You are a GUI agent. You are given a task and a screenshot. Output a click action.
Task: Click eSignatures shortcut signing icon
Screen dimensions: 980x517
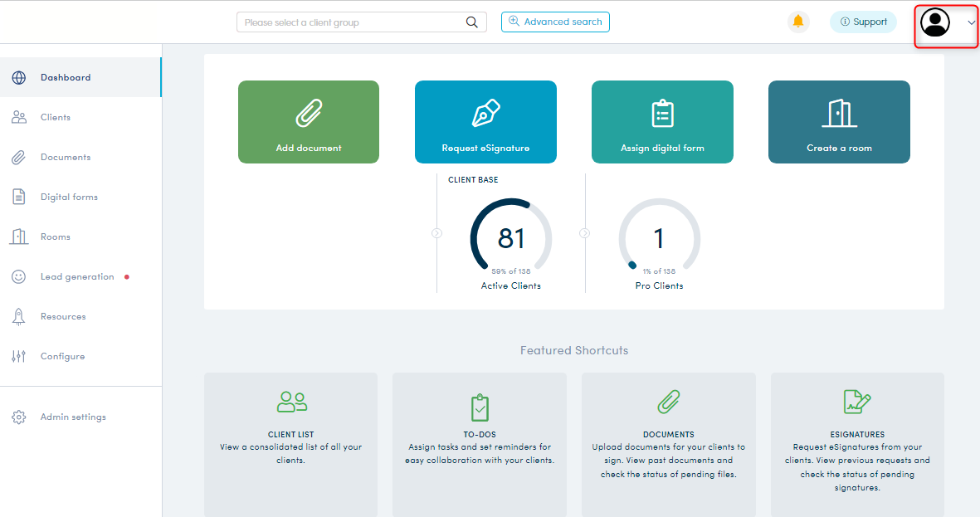pos(857,402)
